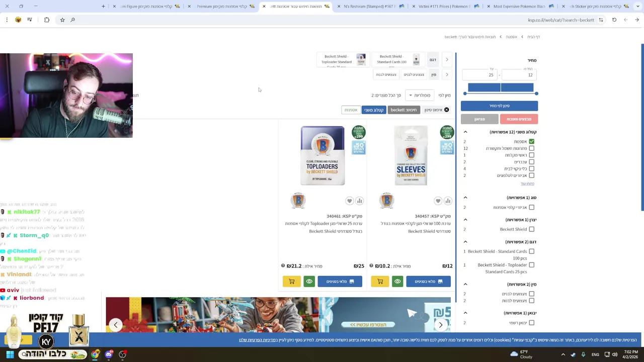Quick view the Sleeves product via eye icon
The height and width of the screenshot is (362, 644).
pyautogui.click(x=397, y=282)
